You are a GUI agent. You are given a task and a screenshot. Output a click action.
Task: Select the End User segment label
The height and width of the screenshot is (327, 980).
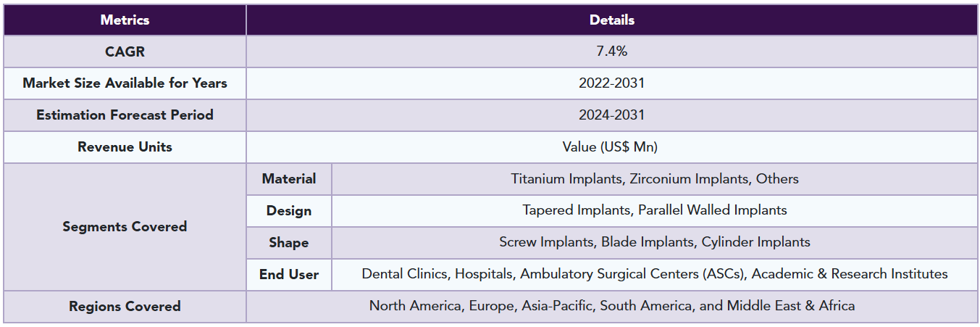(x=289, y=275)
